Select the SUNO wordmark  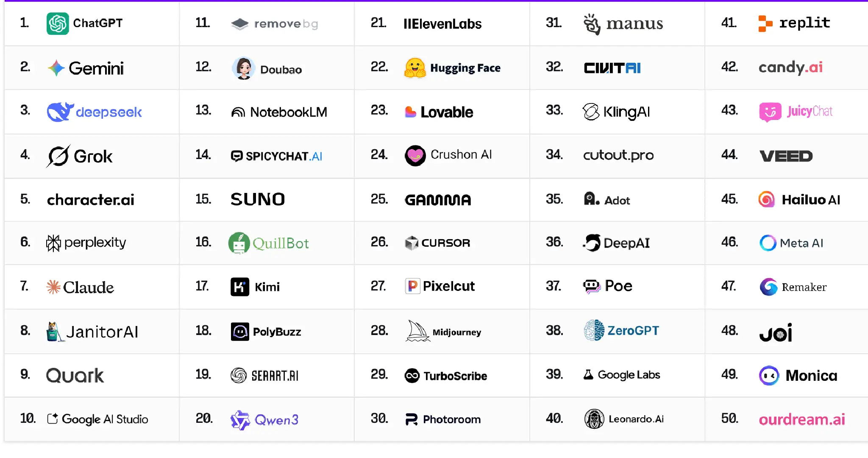(x=258, y=199)
